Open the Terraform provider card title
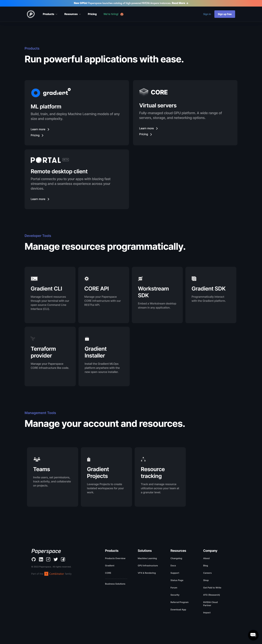This screenshot has width=262, height=644. tap(43, 352)
